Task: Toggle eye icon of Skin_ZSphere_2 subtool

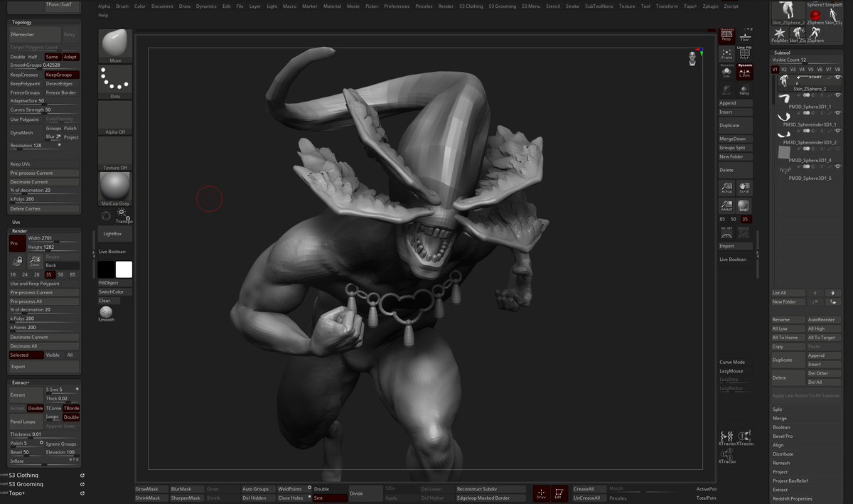Action: [838, 77]
